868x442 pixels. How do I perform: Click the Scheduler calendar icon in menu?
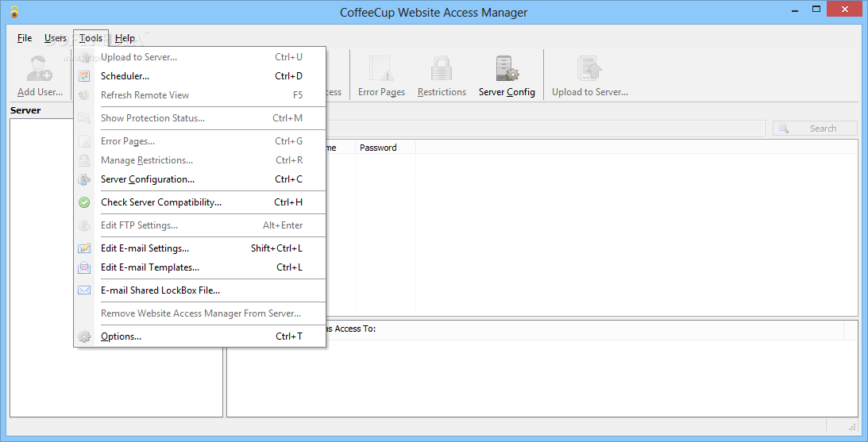pyautogui.click(x=84, y=76)
